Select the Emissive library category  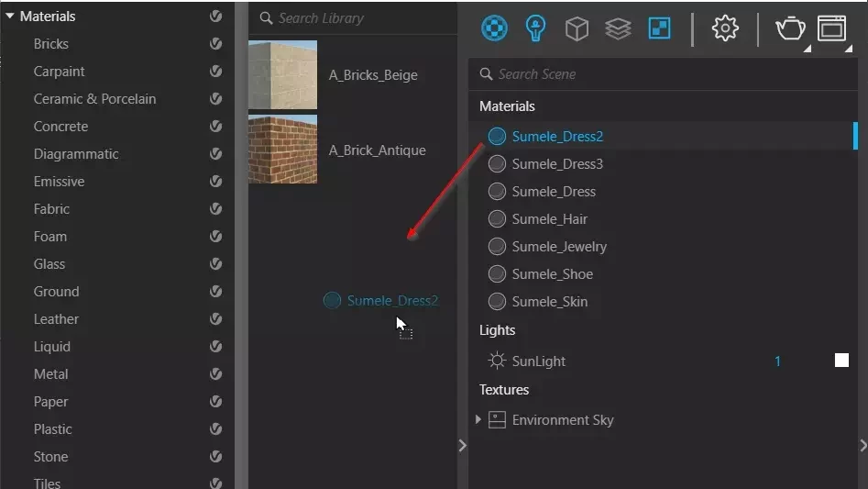pos(59,182)
